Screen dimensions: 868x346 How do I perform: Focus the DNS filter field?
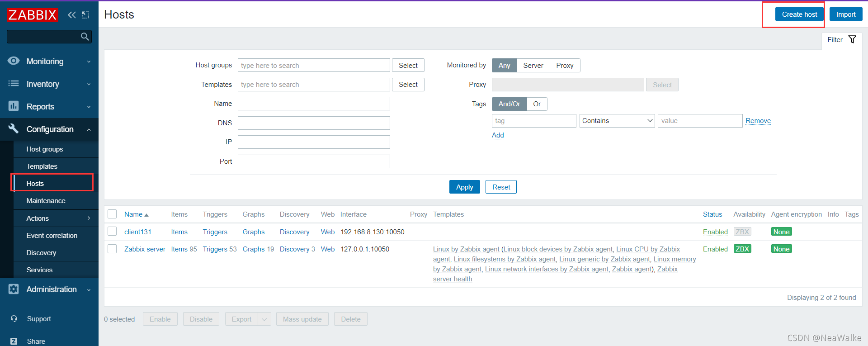pyautogui.click(x=314, y=123)
